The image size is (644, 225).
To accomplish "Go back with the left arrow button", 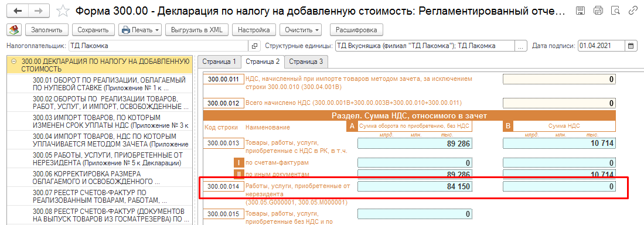I will [x=18, y=11].
